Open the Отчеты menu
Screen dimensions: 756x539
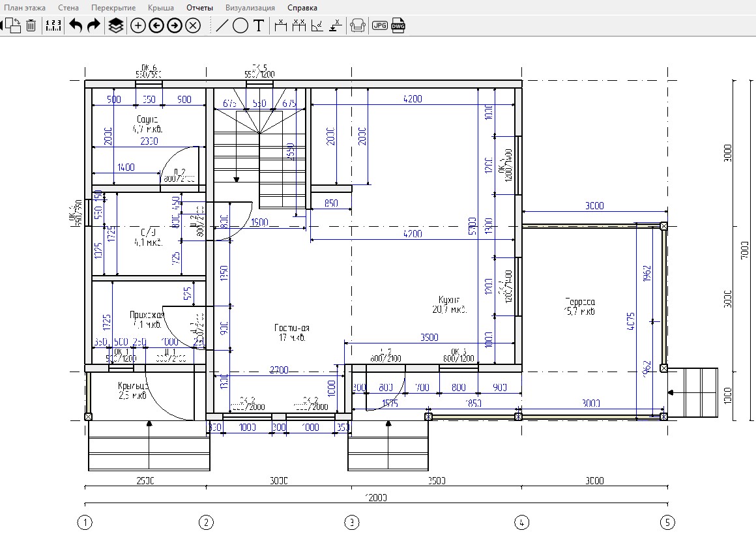pyautogui.click(x=199, y=8)
